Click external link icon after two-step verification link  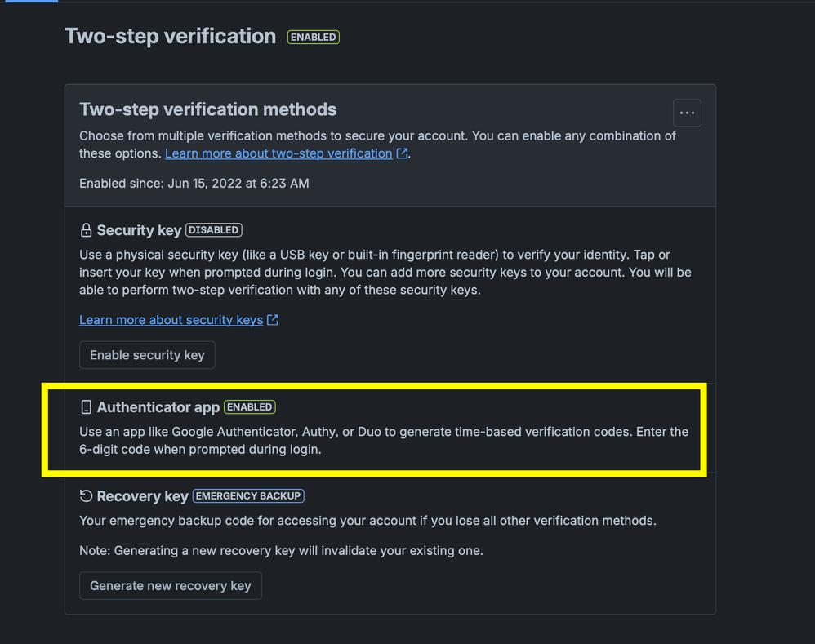point(402,153)
